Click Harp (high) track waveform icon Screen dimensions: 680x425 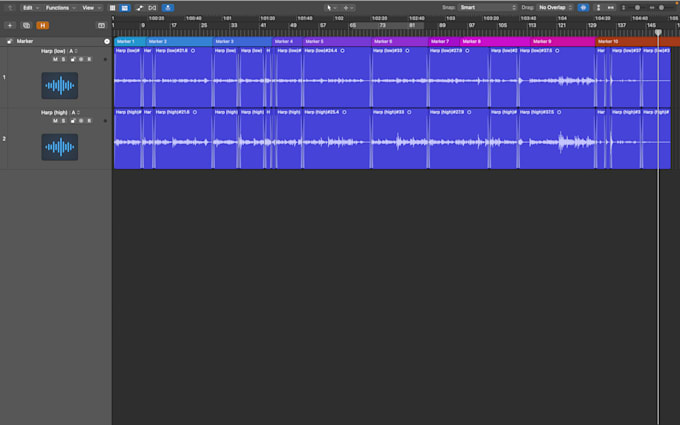(x=60, y=147)
